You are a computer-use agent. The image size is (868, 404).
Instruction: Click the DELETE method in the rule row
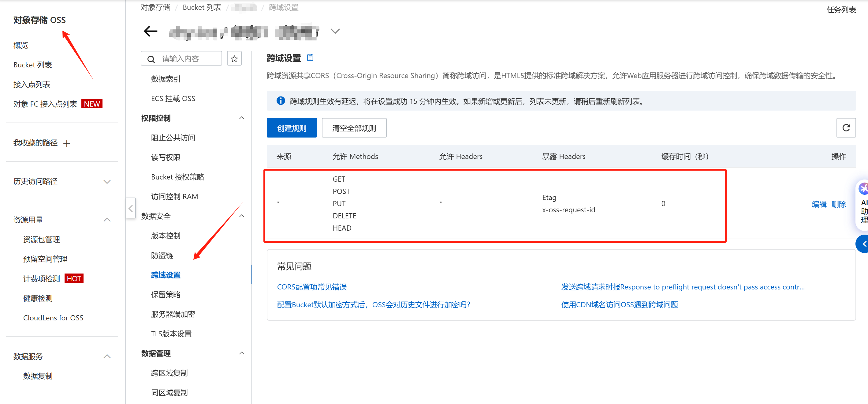[x=345, y=216]
